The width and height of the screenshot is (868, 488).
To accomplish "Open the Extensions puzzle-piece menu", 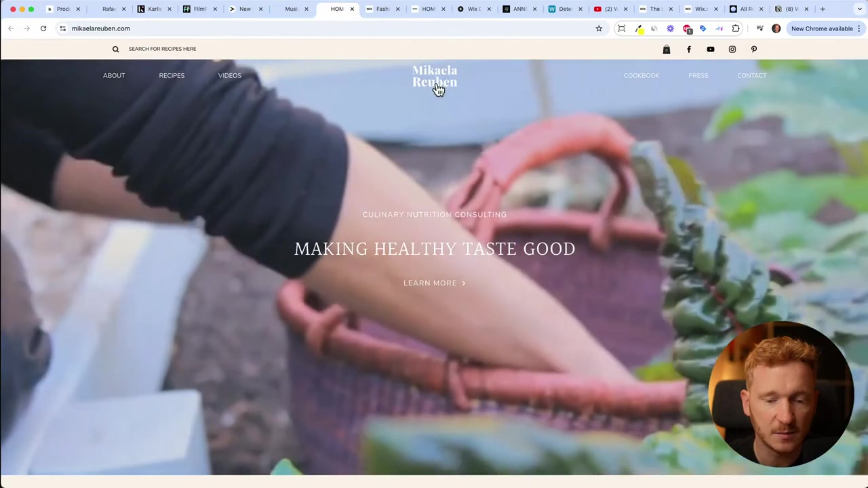I will (x=736, y=28).
